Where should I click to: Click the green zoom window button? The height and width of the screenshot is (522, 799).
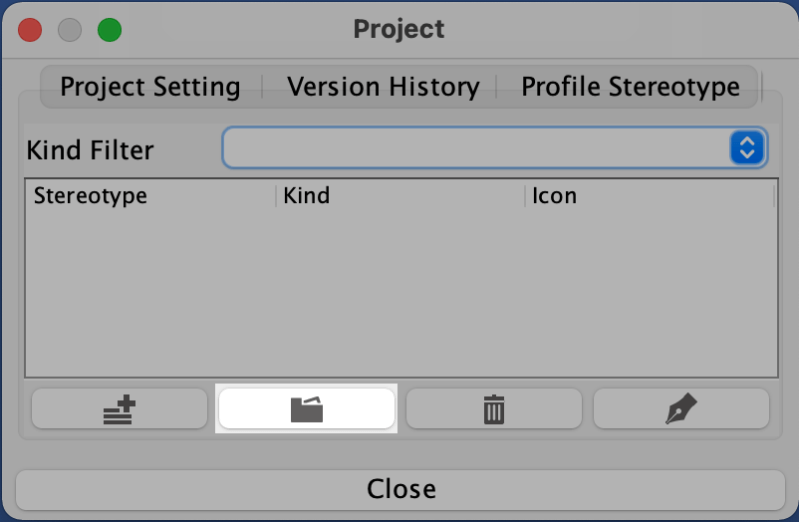tap(109, 29)
